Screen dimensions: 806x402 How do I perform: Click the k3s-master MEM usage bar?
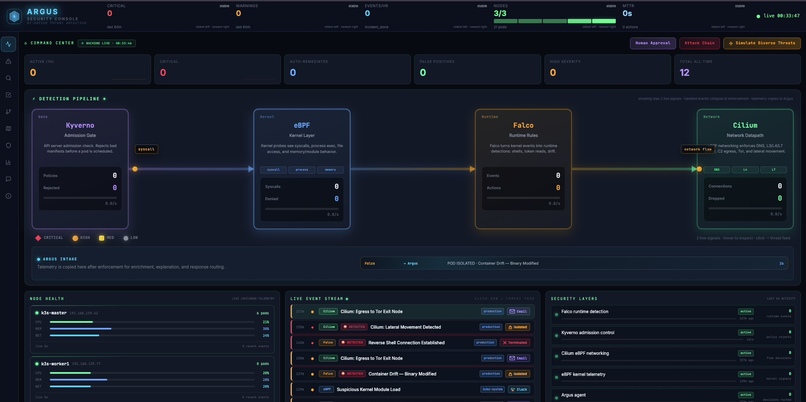152,328
